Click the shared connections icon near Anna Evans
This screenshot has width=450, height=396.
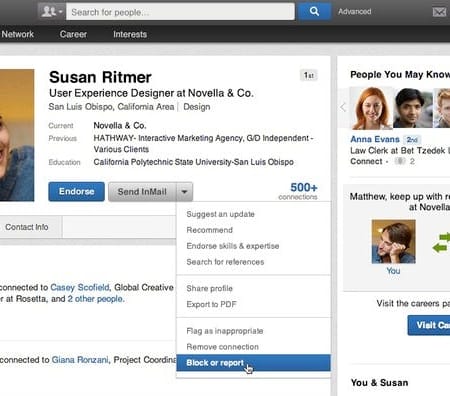click(x=400, y=161)
